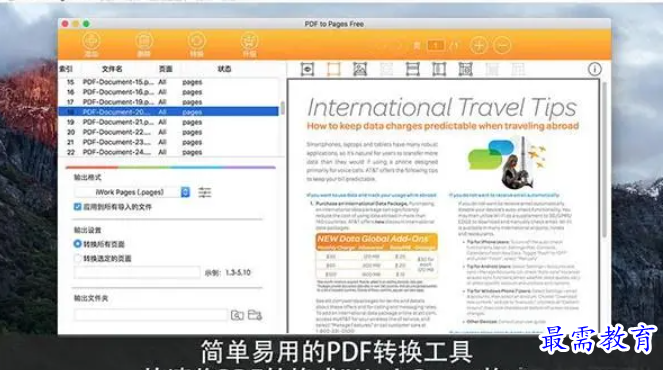Screen dimensions: 663x370
Task: Click the page number field in the orange toolbar
Action: point(436,45)
